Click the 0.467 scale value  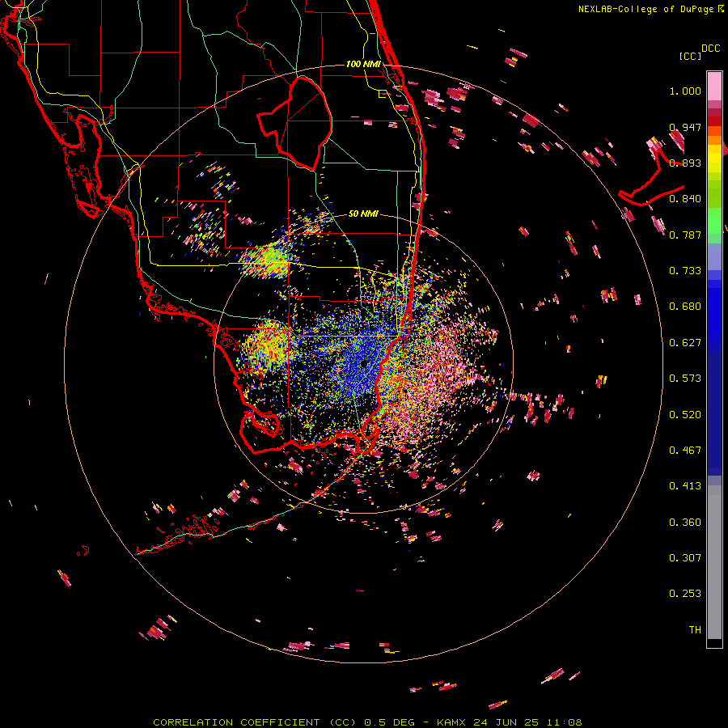(685, 451)
